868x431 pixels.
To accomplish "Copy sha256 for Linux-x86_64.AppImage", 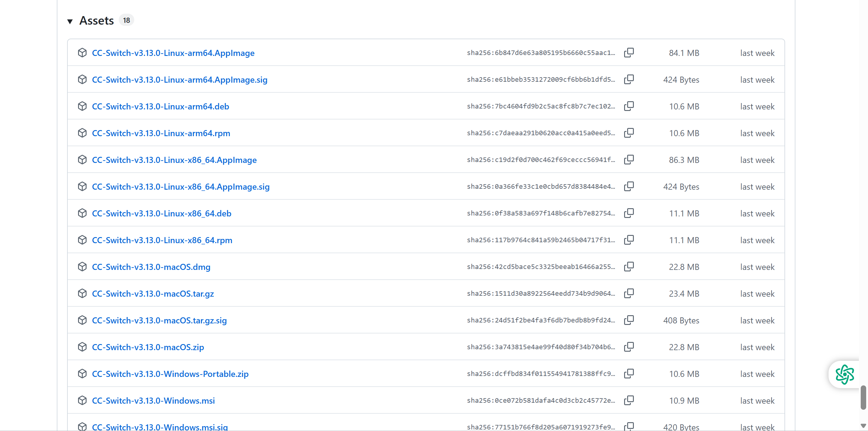I will tap(629, 160).
